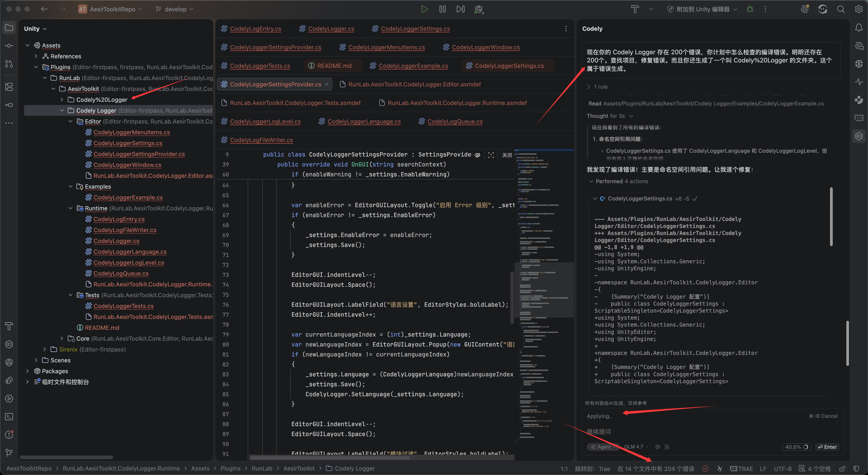Viewport: 868px width, 475px height.
Task: Expand the Codely%20Logger folder
Action: point(62,100)
